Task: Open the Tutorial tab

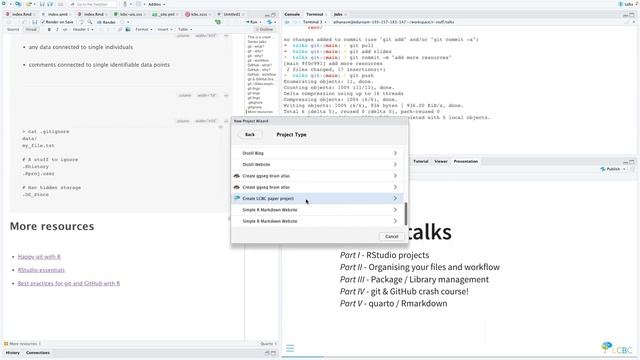Action: click(x=421, y=161)
